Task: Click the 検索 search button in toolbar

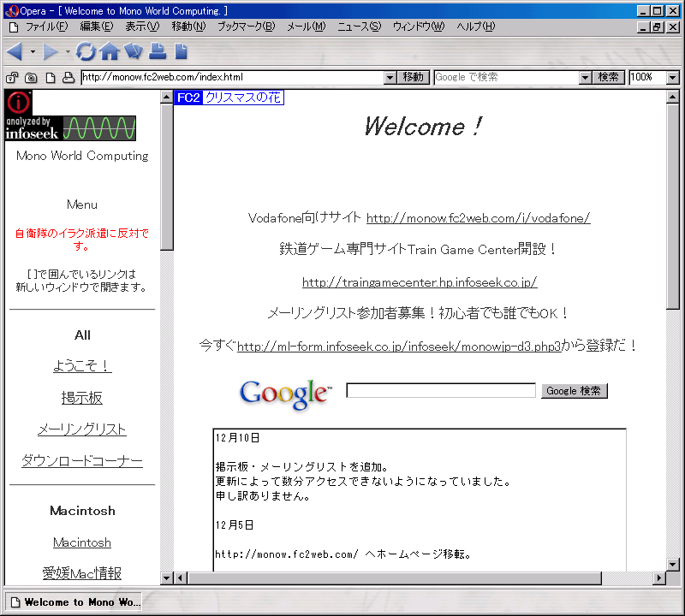Action: 608,77
